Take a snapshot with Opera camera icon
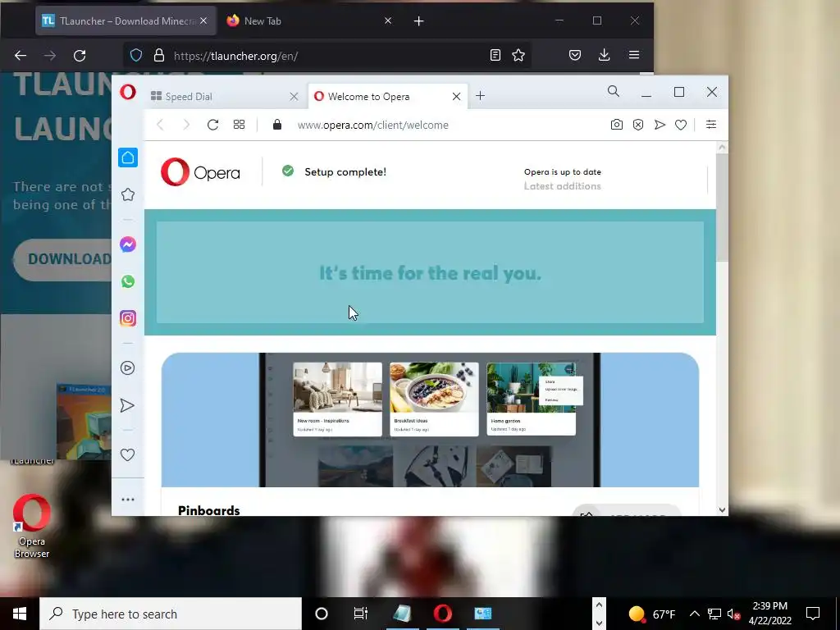The height and width of the screenshot is (630, 840). (617, 125)
